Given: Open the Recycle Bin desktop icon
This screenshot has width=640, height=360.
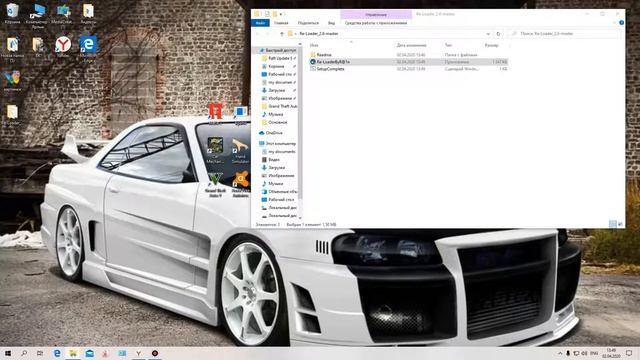Looking at the screenshot, I should [12, 13].
